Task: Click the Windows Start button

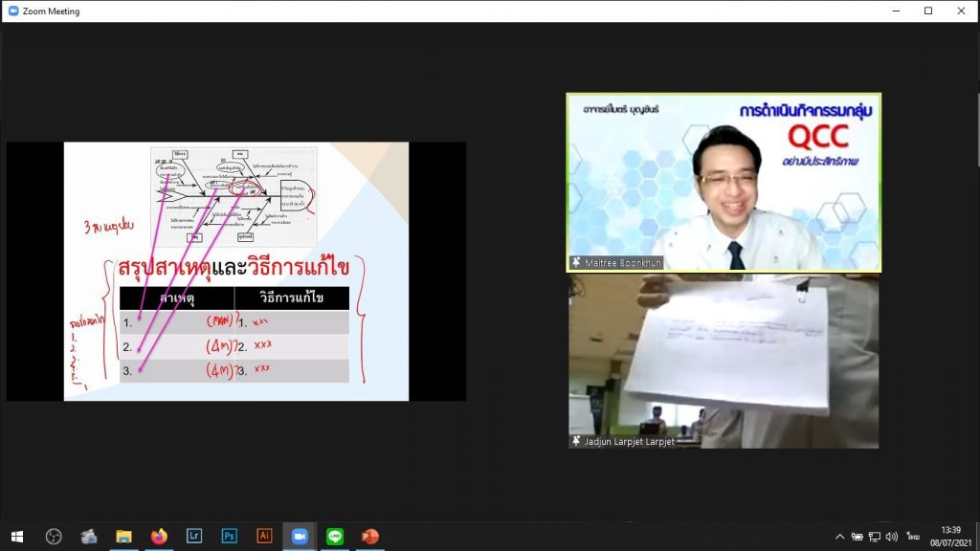Action: (x=16, y=537)
